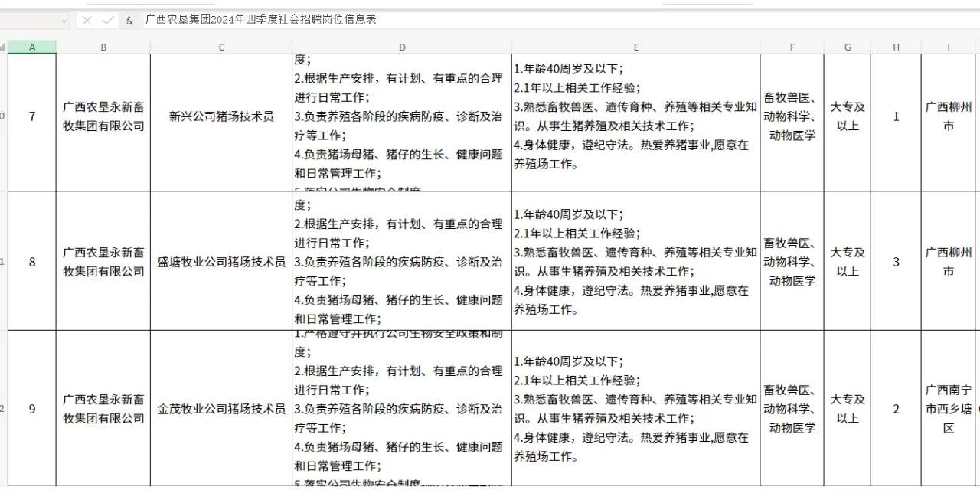Select 广西柳州市 cell in the sequence 8 row

click(949, 261)
